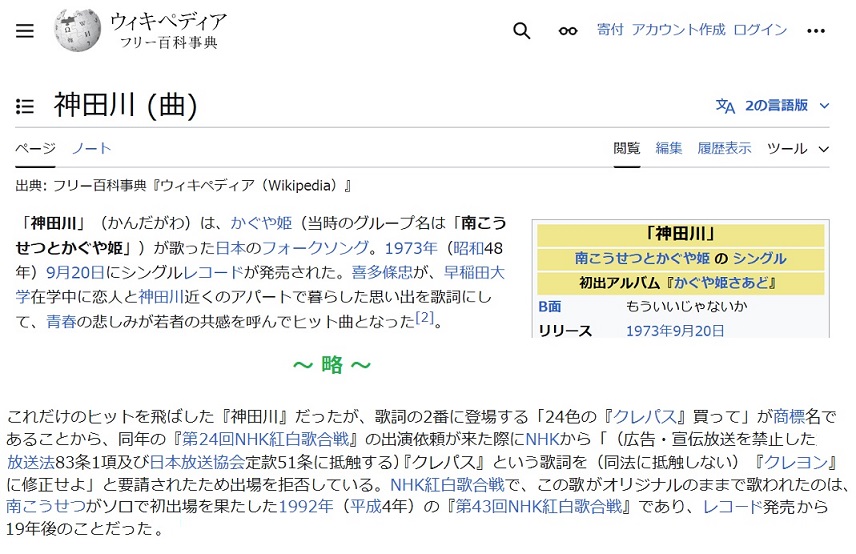This screenshot has height=554, width=856.
Task: Open infobox 南こうせつとかぐや姫 link
Action: [642, 258]
